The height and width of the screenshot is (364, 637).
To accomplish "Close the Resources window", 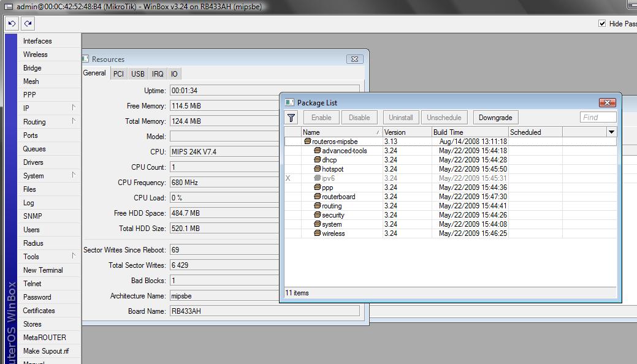I will pyautogui.click(x=354, y=59).
